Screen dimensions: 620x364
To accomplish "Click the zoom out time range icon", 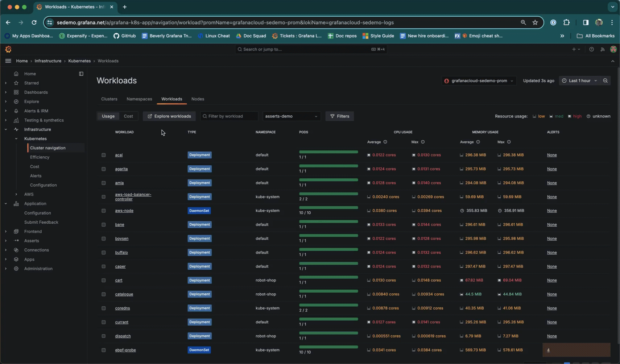I will tap(605, 80).
